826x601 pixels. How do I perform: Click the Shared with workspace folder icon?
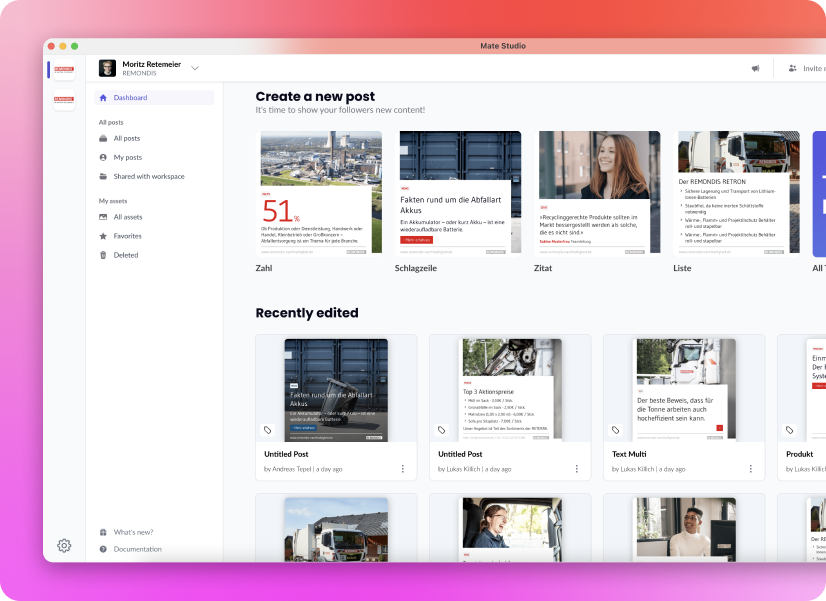coord(103,176)
